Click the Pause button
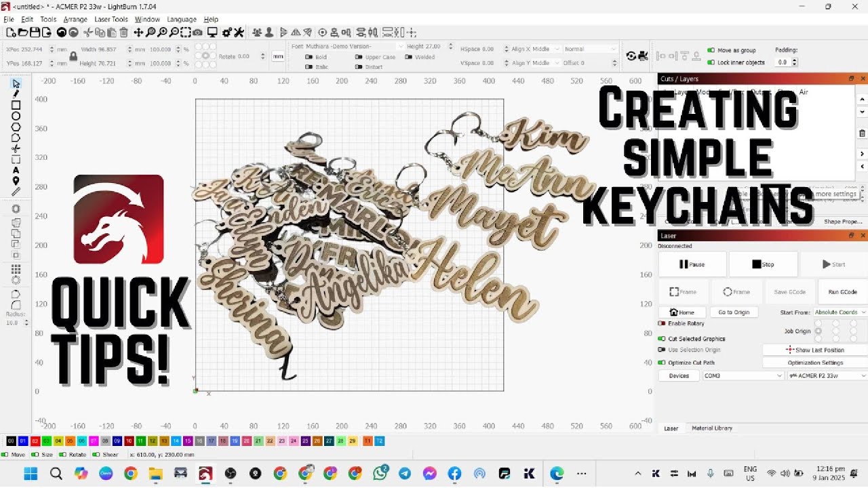 [x=692, y=264]
